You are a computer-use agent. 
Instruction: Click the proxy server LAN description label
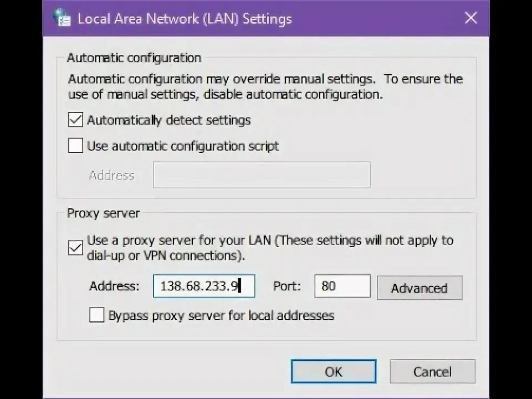pyautogui.click(x=270, y=248)
